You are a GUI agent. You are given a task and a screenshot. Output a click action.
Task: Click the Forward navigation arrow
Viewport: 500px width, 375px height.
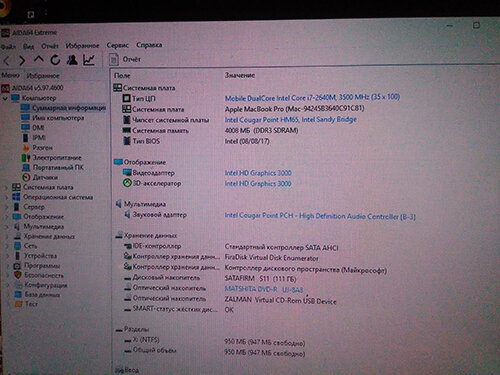22,61
